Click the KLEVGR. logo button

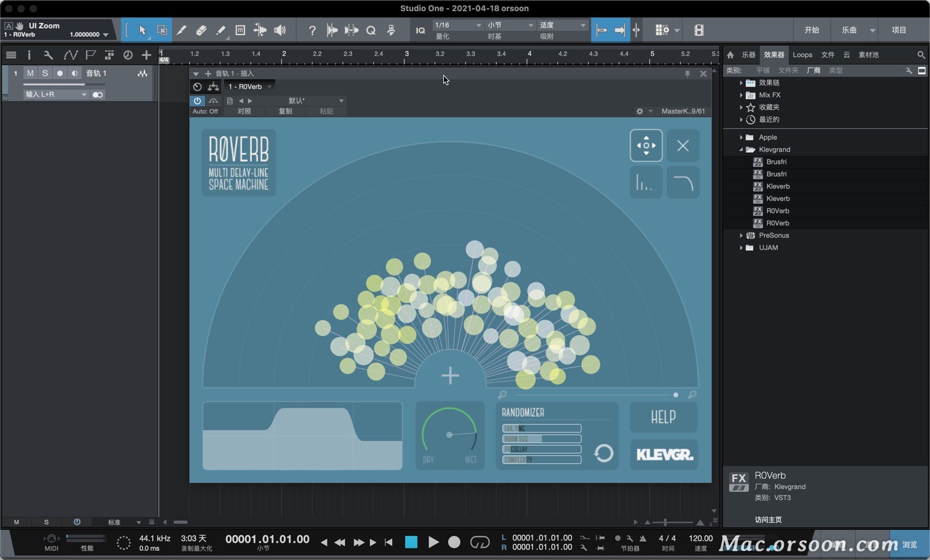pos(664,455)
